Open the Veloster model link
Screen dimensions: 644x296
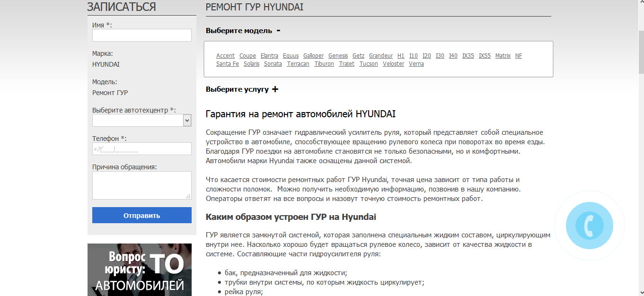394,64
